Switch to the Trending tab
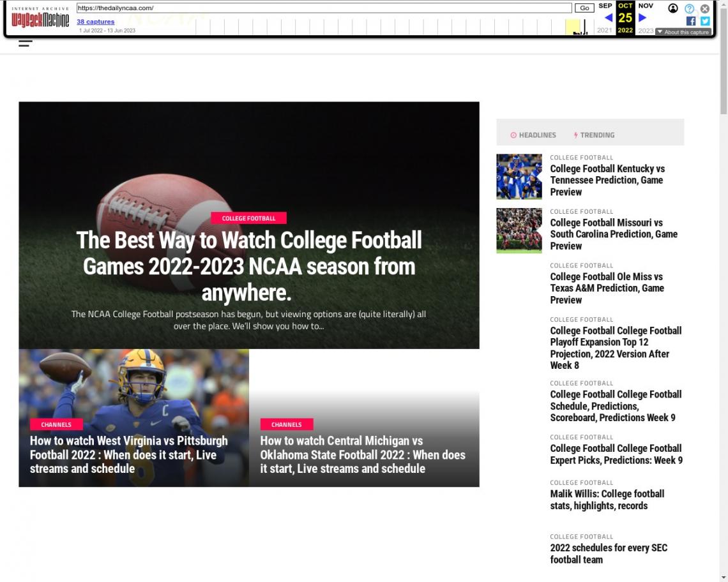The image size is (728, 582). [x=594, y=135]
